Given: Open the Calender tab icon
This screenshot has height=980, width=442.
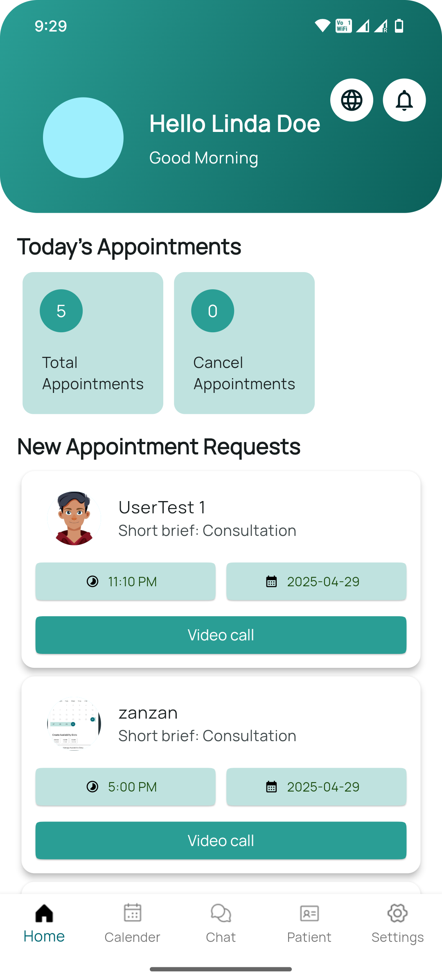Looking at the screenshot, I should (x=132, y=913).
